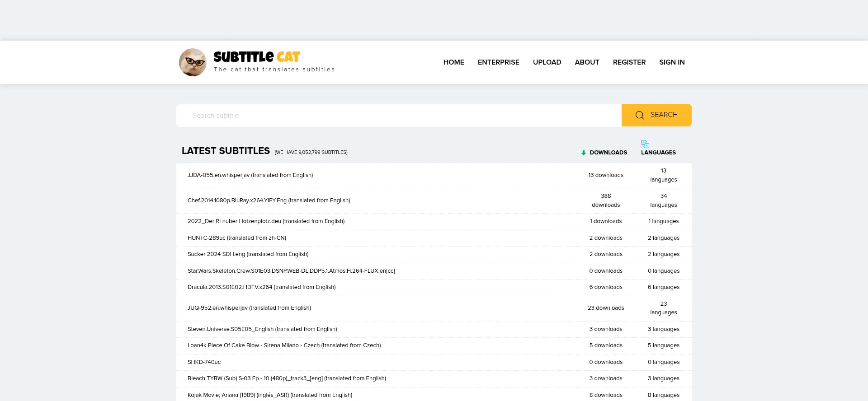
Task: Click '3 languages' in Bleach TYBW row
Action: tap(664, 378)
